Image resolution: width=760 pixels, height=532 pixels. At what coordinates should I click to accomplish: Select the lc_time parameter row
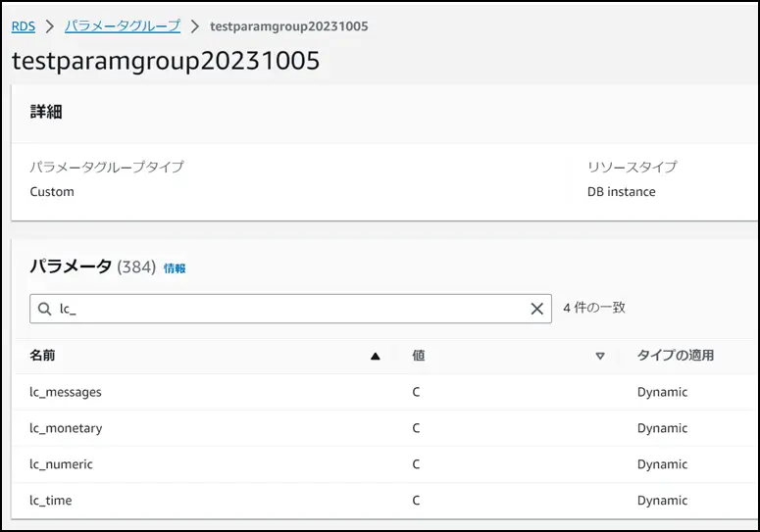(384, 501)
